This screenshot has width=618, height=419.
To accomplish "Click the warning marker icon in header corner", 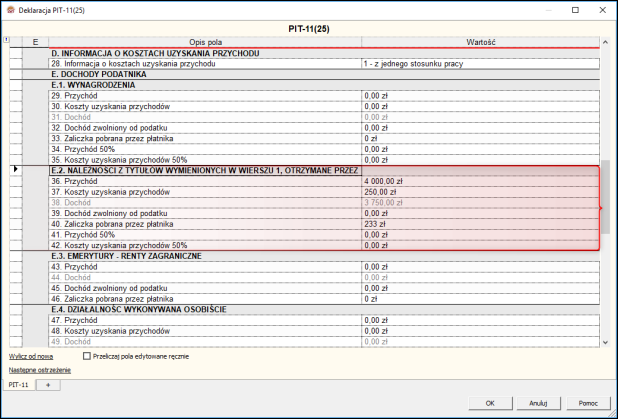I will click(6, 39).
